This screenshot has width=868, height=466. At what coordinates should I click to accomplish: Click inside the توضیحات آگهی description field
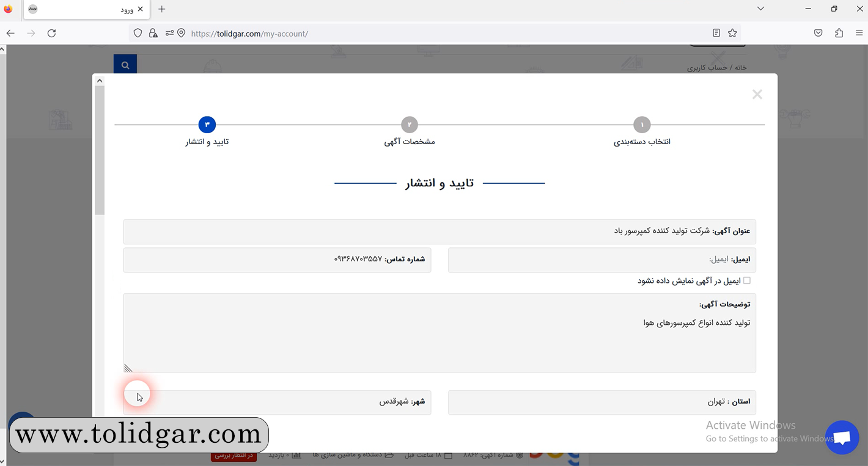[439, 336]
